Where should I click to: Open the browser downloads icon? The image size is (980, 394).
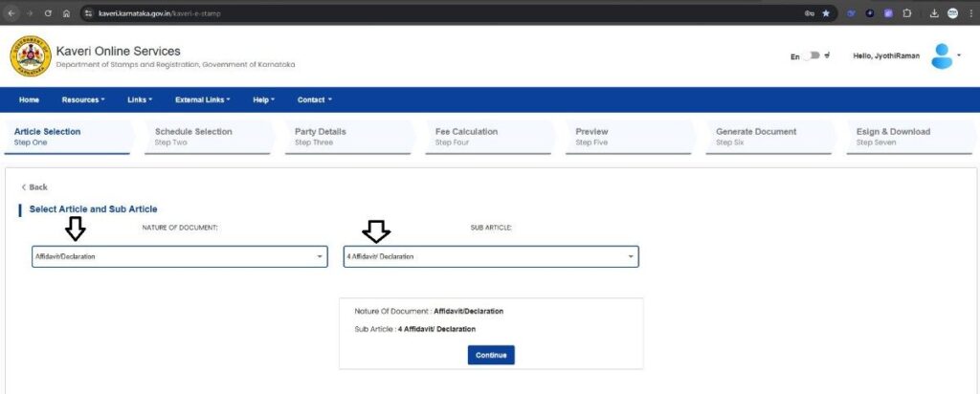(934, 13)
